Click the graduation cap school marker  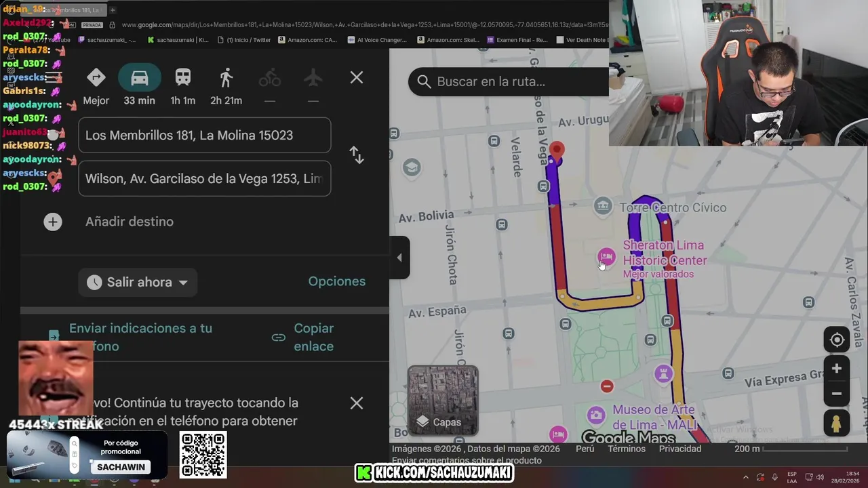click(x=412, y=167)
